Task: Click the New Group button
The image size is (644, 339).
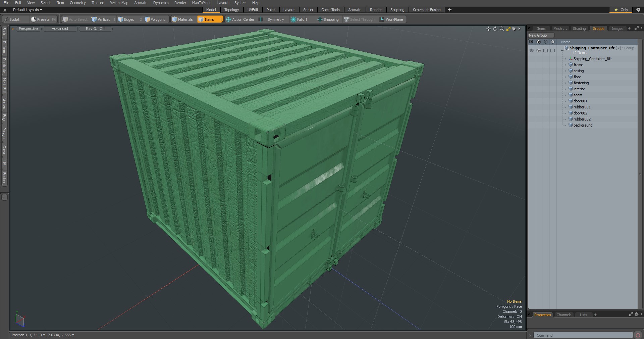Action: coord(541,35)
